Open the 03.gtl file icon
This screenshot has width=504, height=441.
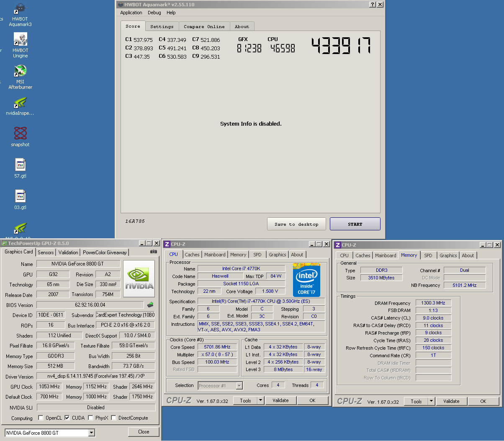coord(20,200)
